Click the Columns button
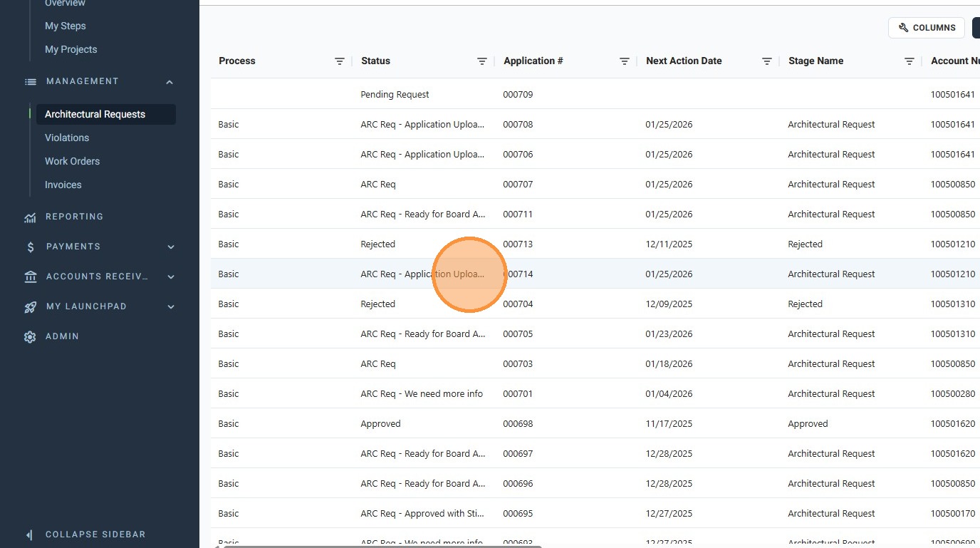This screenshot has height=548, width=980. click(927, 28)
